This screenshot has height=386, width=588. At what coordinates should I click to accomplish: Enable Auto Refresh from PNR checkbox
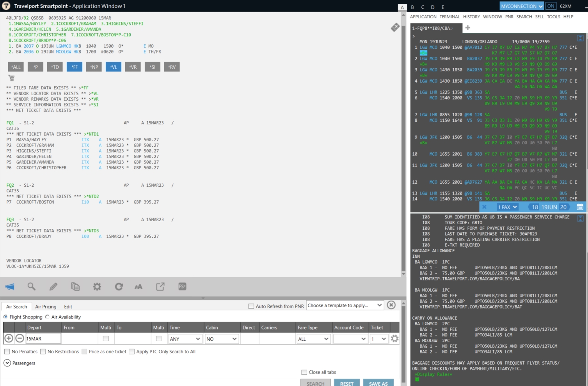[x=251, y=306]
